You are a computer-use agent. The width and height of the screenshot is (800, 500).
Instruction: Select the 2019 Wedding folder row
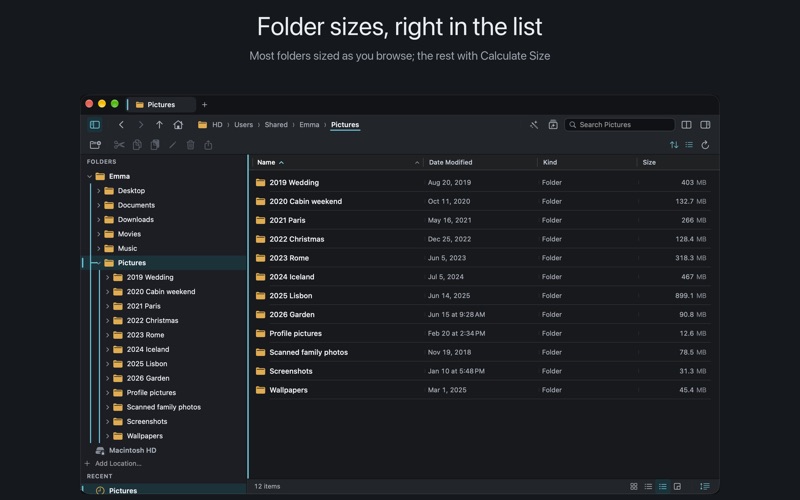click(x=481, y=182)
